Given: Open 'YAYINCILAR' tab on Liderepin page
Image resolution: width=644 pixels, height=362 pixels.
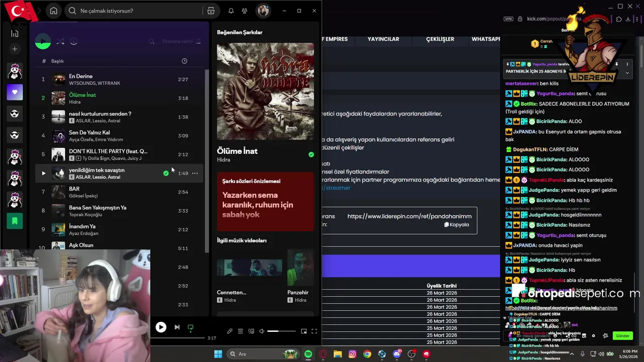Looking at the screenshot, I should pos(383,39).
